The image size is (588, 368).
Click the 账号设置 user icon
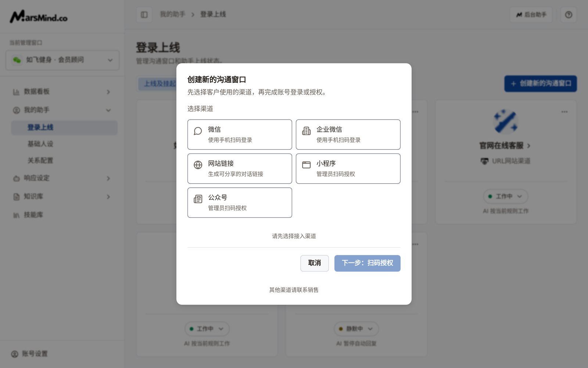coord(15,354)
